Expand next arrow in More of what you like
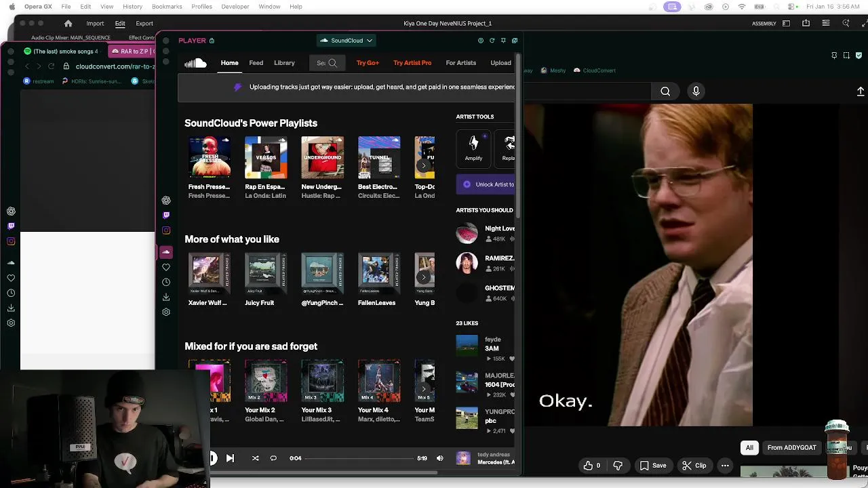The image size is (868, 488). pos(424,277)
